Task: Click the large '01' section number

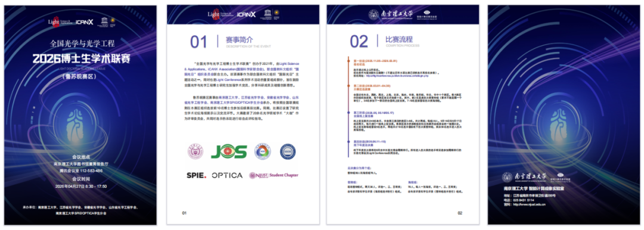Action: 199,42
